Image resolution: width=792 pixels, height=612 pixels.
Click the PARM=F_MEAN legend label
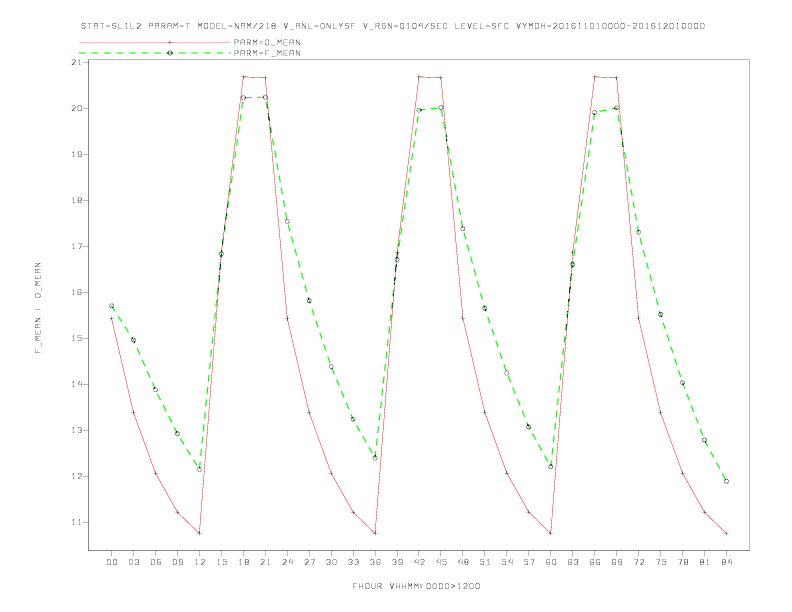click(x=267, y=53)
